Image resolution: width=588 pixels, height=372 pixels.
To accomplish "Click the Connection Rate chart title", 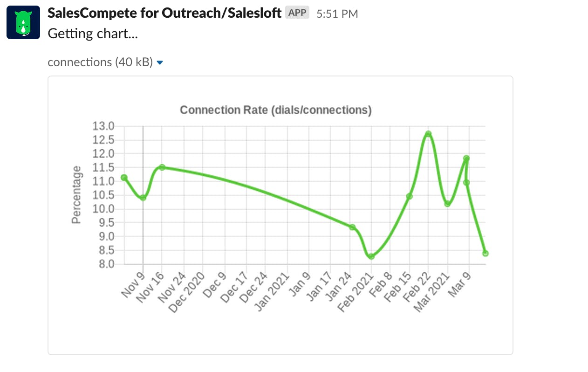I will [275, 110].
